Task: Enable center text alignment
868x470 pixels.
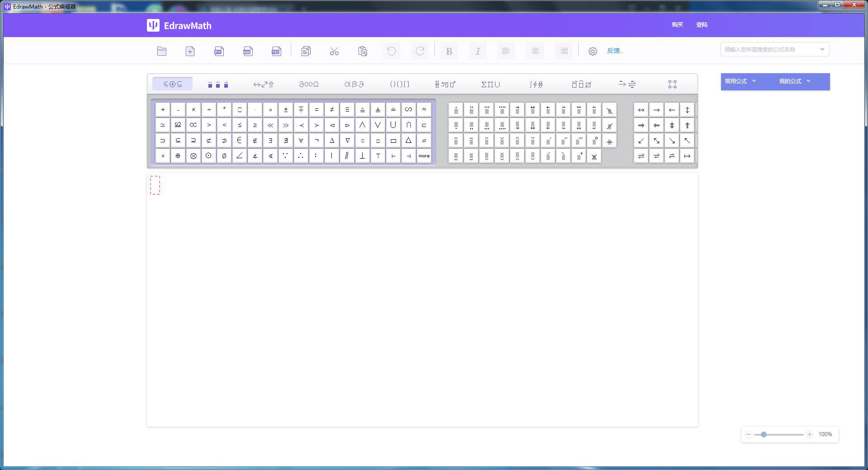Action: click(x=535, y=51)
